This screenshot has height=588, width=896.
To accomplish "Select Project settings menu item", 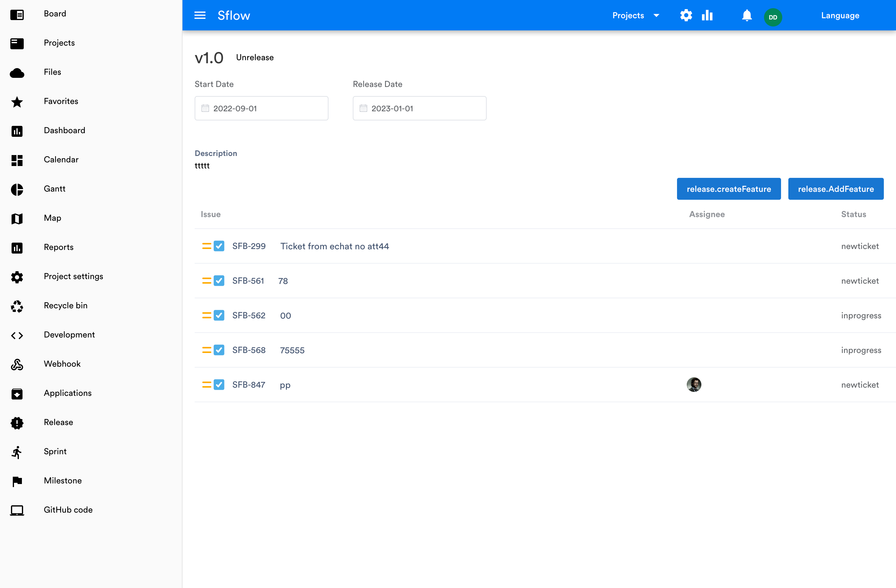I will pos(74,276).
